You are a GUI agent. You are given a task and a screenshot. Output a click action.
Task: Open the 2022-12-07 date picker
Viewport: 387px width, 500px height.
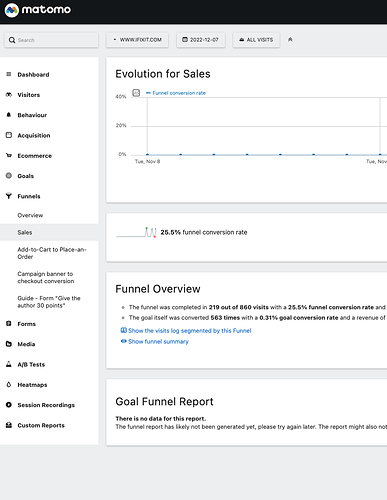coord(201,40)
